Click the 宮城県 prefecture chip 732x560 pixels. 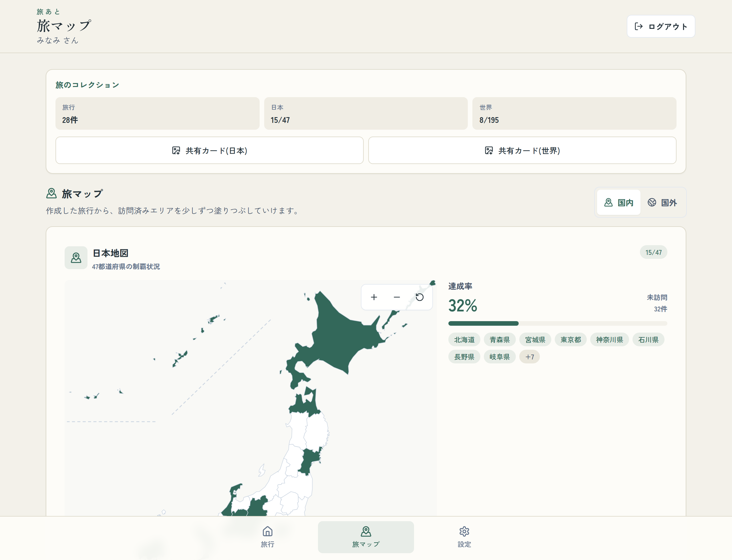click(535, 340)
